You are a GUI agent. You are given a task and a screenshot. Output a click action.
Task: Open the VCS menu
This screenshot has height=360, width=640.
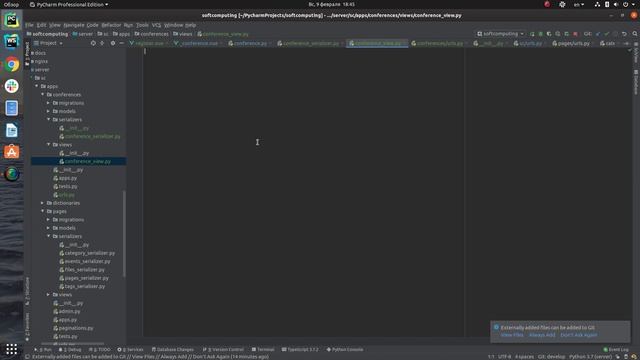pyautogui.click(x=156, y=25)
